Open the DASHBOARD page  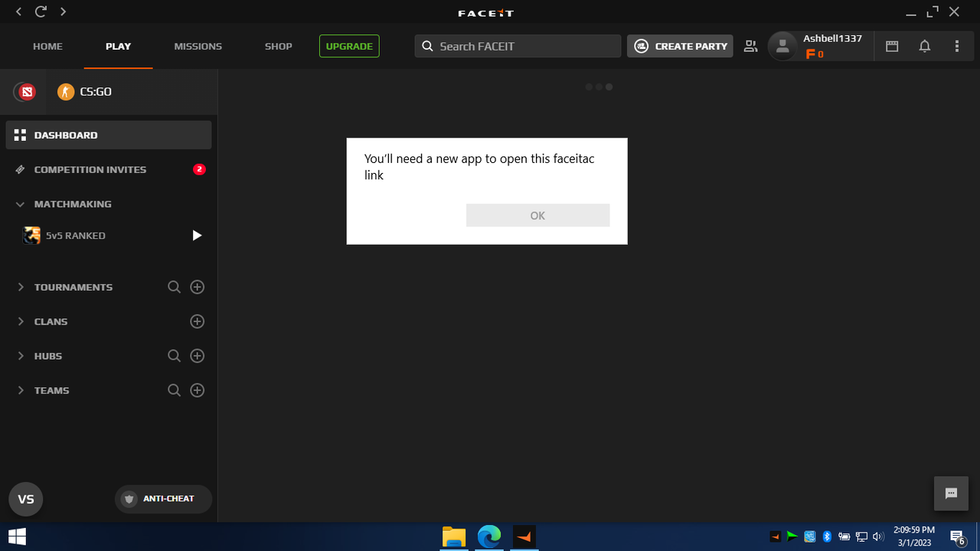click(109, 135)
